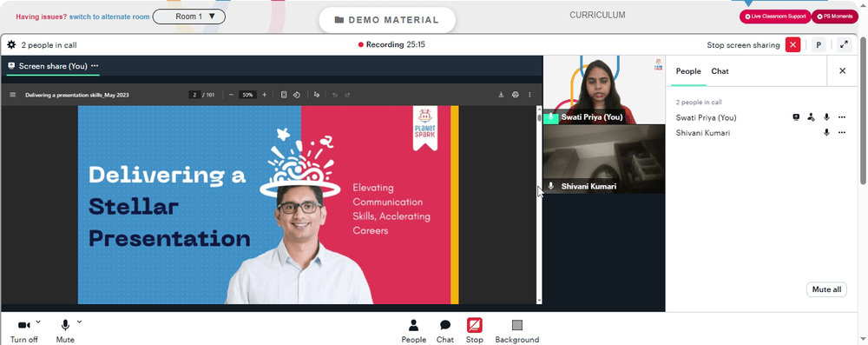Click mic icon on Shivani Kumari video tile

pyautogui.click(x=551, y=186)
